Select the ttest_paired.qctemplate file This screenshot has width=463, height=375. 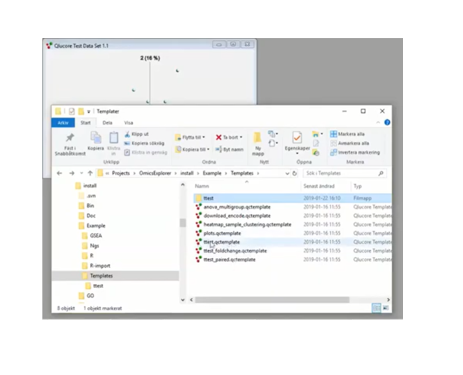click(229, 260)
